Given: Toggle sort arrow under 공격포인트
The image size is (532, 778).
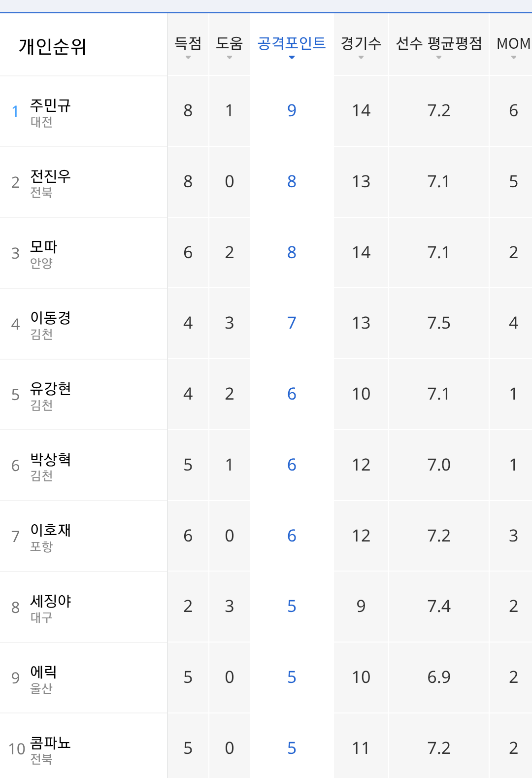Looking at the screenshot, I should [292, 58].
